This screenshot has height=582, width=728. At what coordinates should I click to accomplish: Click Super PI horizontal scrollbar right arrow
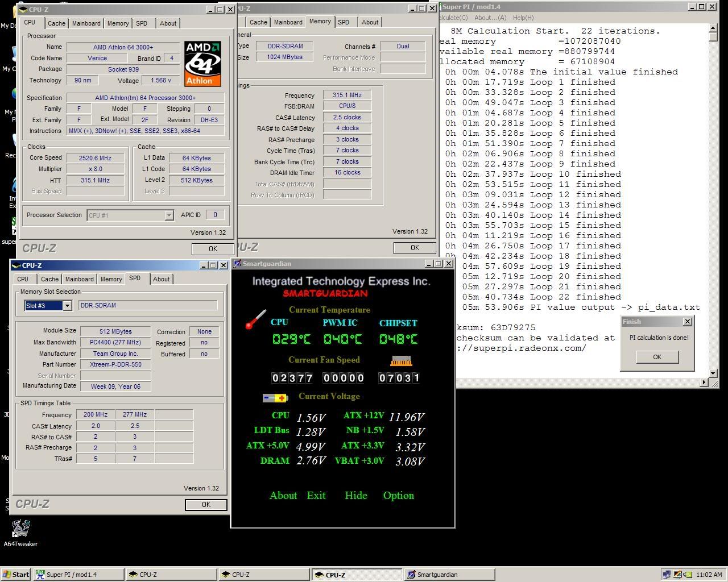pos(704,383)
